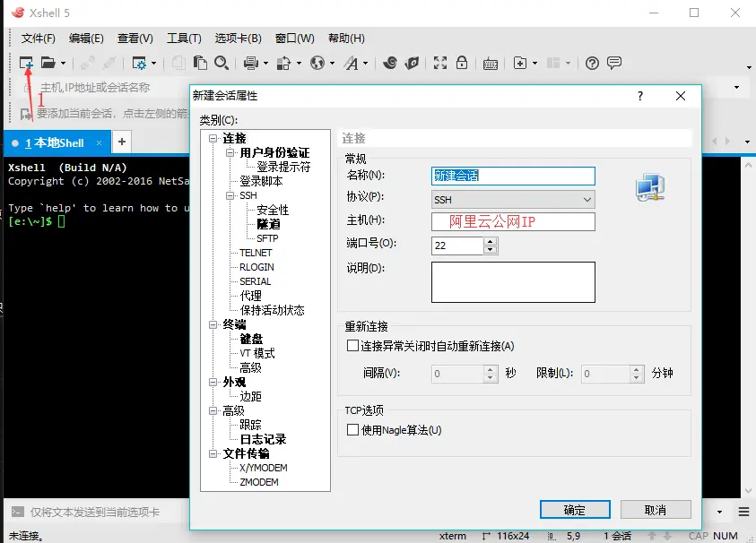
Task: Click the New session toolbar icon
Action: [26, 63]
